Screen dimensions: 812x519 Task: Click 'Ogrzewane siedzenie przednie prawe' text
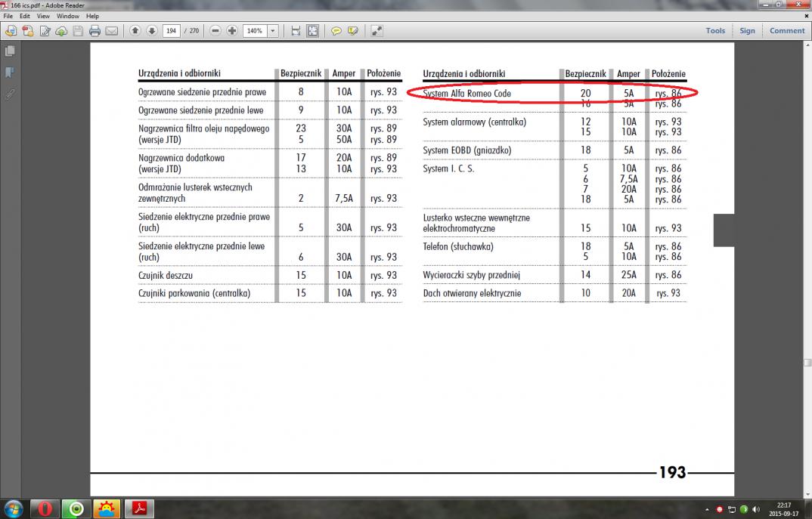(x=202, y=92)
